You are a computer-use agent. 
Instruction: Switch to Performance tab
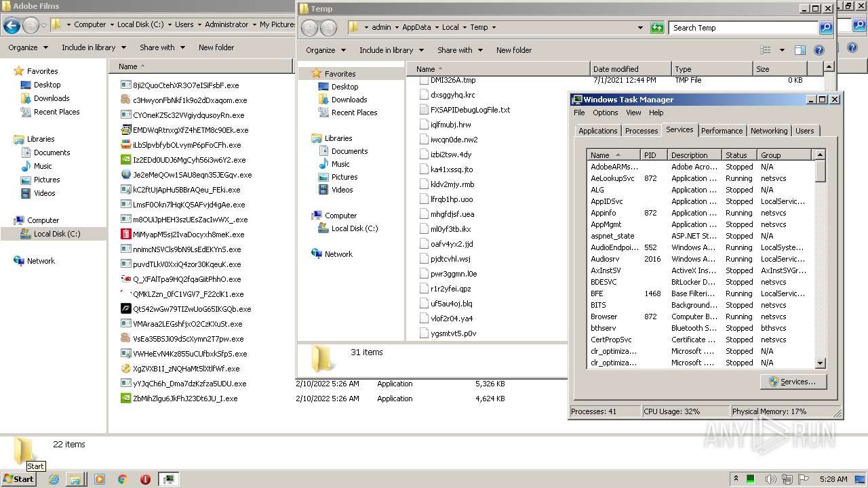pyautogui.click(x=722, y=131)
